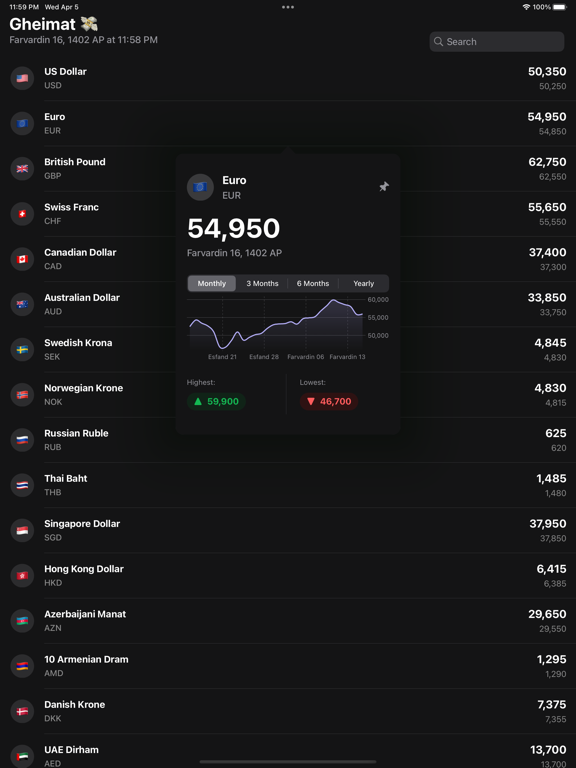Click the Thai flag icon for THB
The height and width of the screenshot is (768, 576).
[22, 485]
